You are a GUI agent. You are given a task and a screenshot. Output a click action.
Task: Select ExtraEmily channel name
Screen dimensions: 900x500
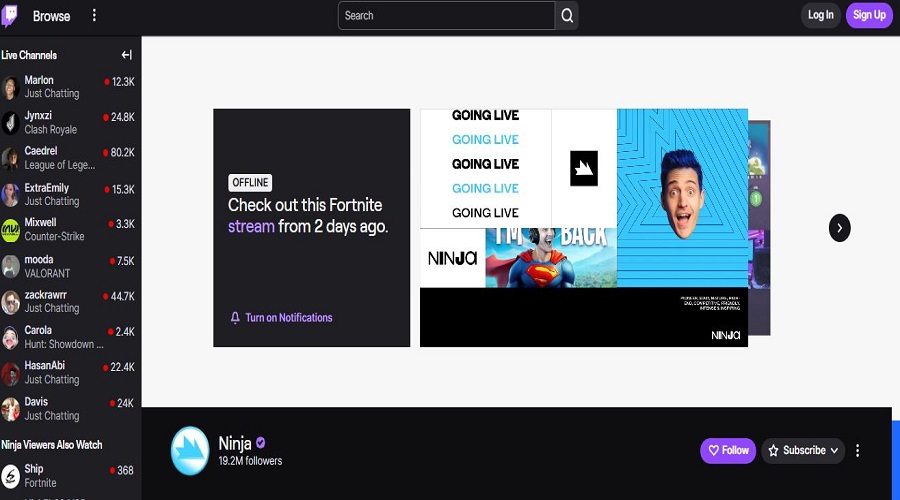pos(46,188)
